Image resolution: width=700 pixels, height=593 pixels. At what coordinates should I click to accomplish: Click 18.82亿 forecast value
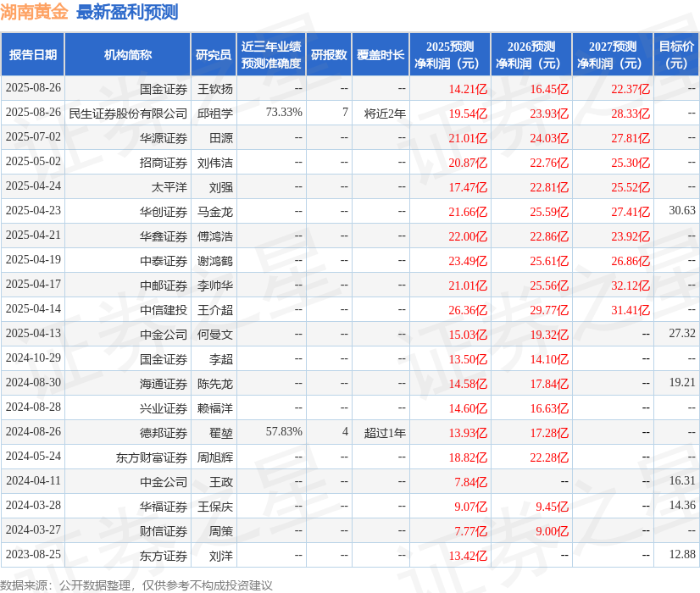[468, 457]
